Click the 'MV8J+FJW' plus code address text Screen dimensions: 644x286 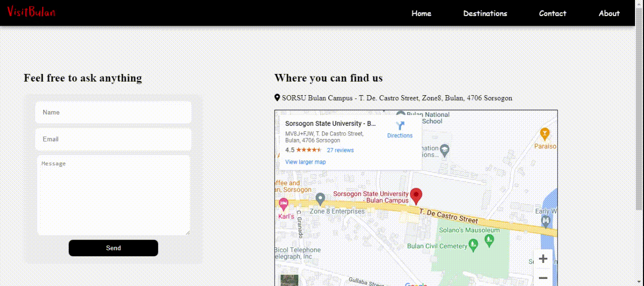(x=324, y=137)
